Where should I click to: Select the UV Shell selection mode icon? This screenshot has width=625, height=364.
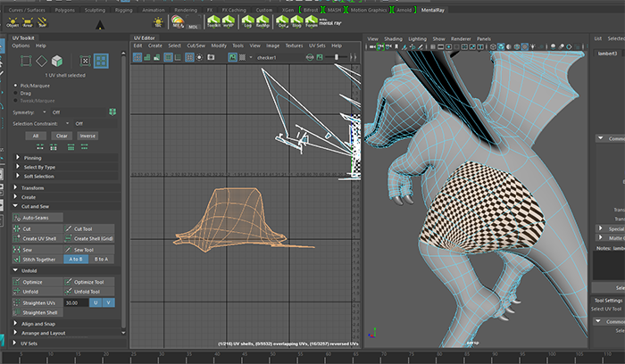tap(101, 61)
